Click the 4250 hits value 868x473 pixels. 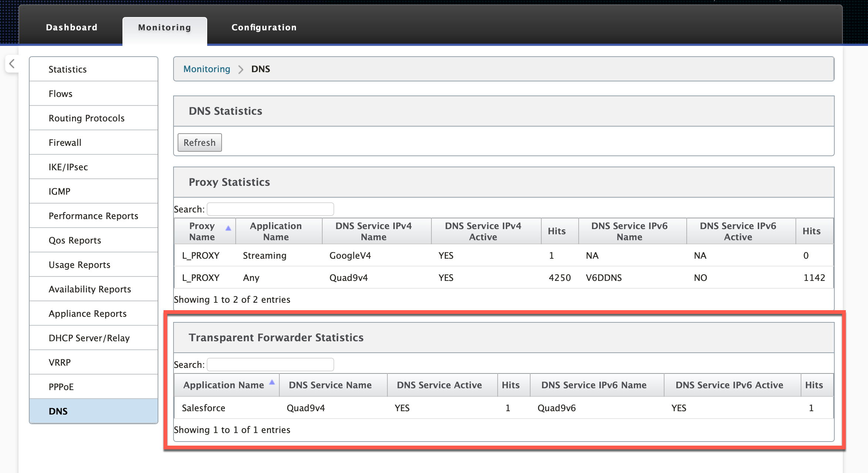tap(559, 278)
